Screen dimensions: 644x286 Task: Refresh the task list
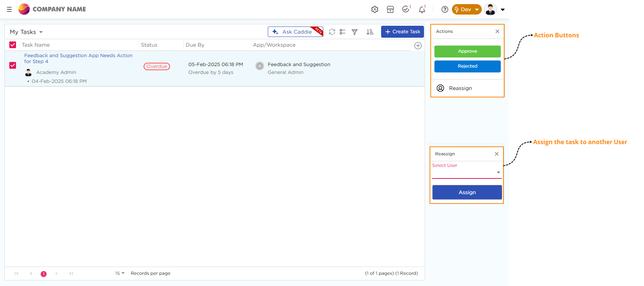pos(332,32)
